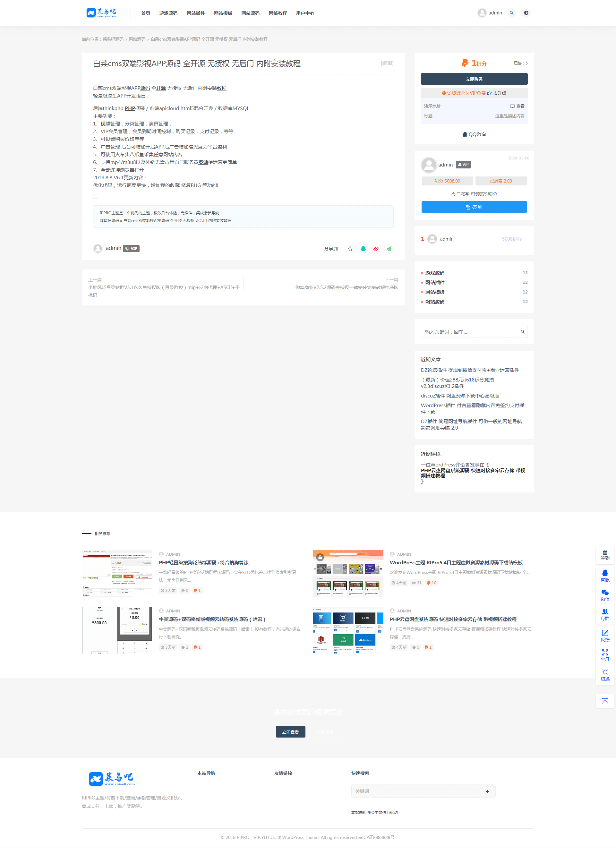Open 反馈 in the floating sidebar
This screenshot has width=616, height=854.
605,636
